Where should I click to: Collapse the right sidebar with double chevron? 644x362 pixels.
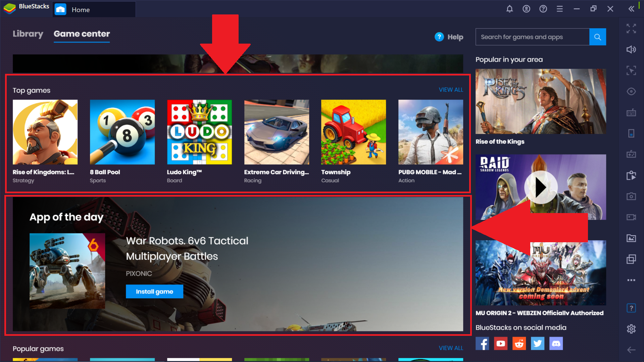click(x=631, y=9)
